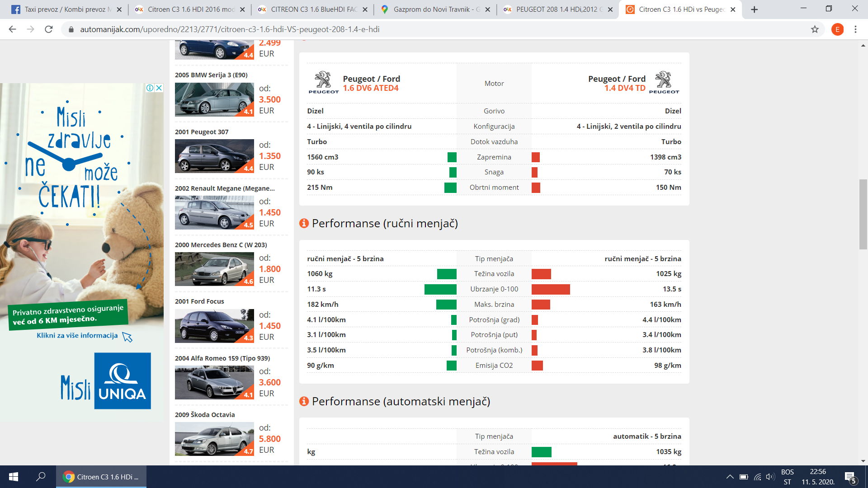Open the 2005 BMW Serija 3 (E90) link

211,75
